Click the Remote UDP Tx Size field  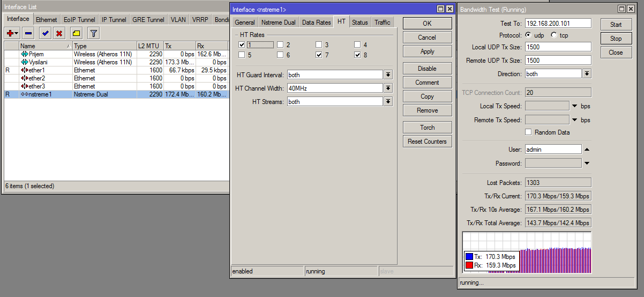tap(558, 61)
